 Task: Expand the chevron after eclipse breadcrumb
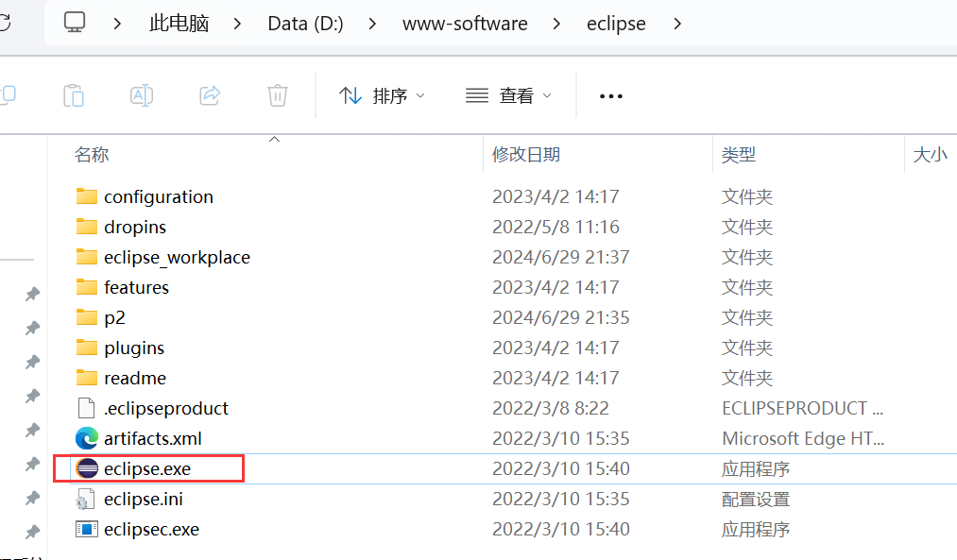click(x=677, y=24)
